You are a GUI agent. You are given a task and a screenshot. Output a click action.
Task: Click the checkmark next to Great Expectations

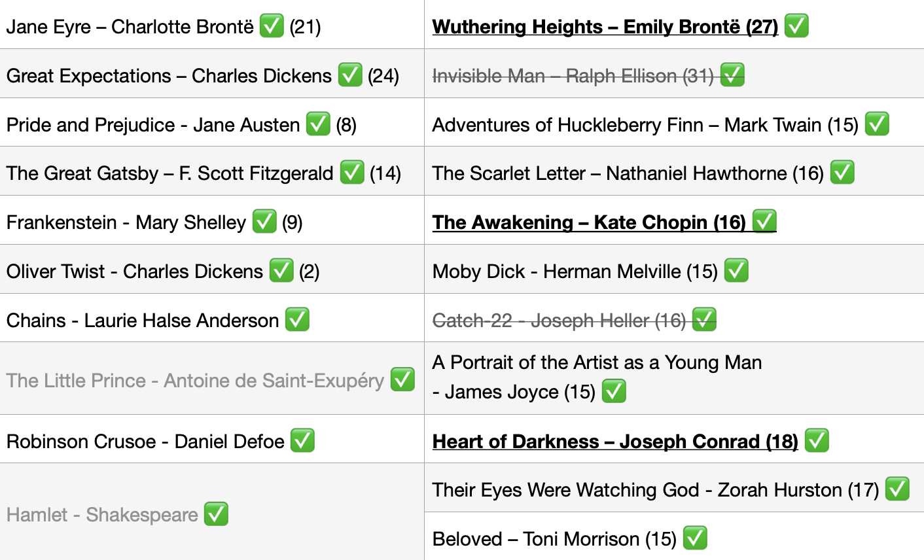350,75
